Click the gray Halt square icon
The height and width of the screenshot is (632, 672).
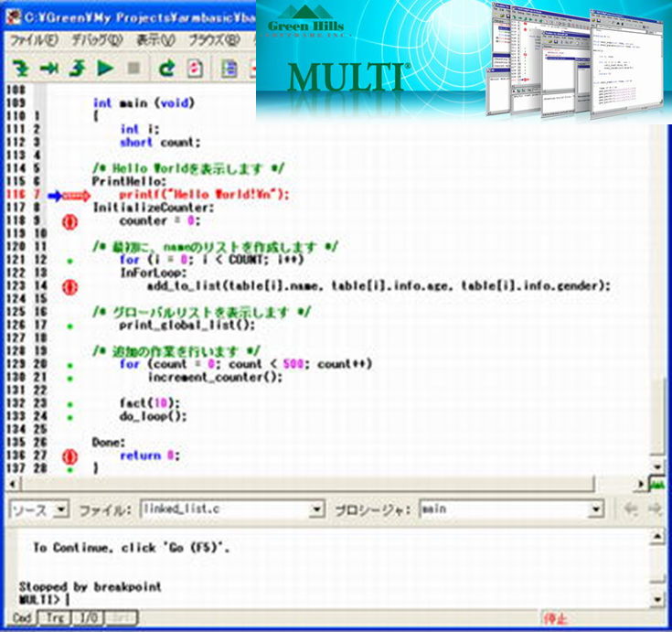tap(133, 68)
